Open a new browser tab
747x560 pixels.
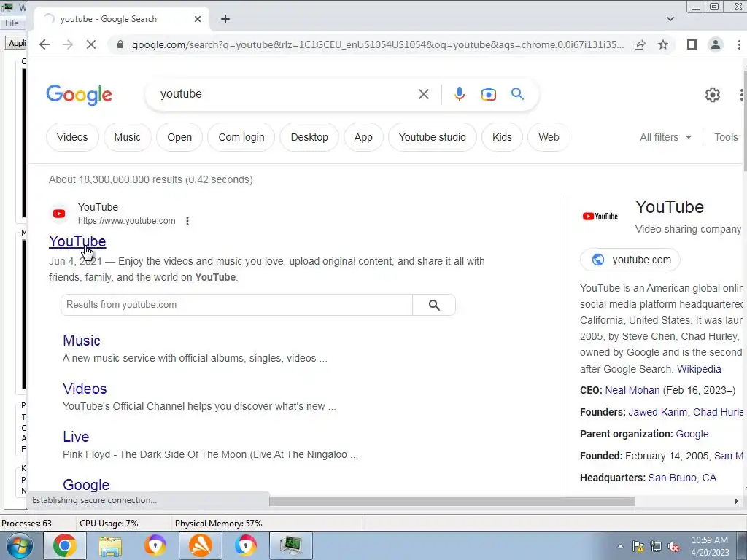pos(225,19)
